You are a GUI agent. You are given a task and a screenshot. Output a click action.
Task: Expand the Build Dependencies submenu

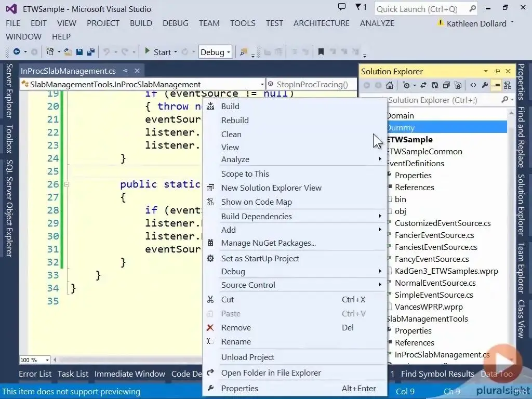coord(380,216)
